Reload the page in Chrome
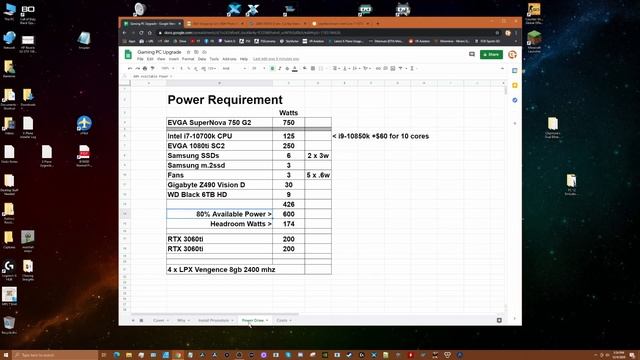 (x=141, y=33)
